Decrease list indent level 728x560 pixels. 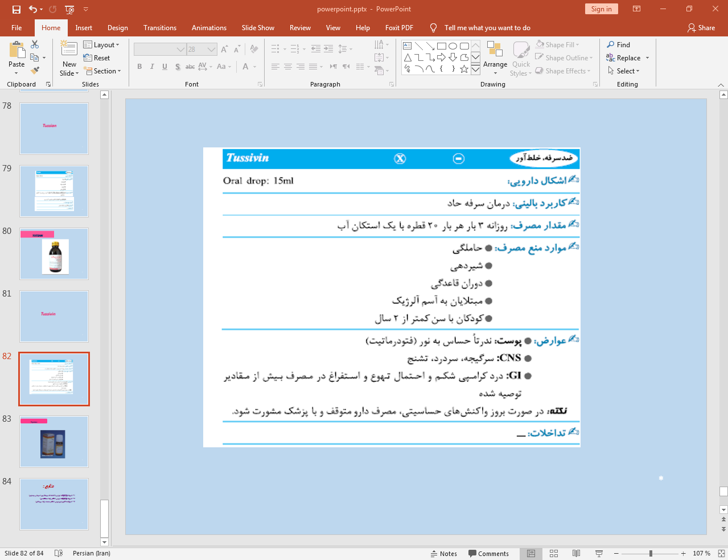click(316, 49)
